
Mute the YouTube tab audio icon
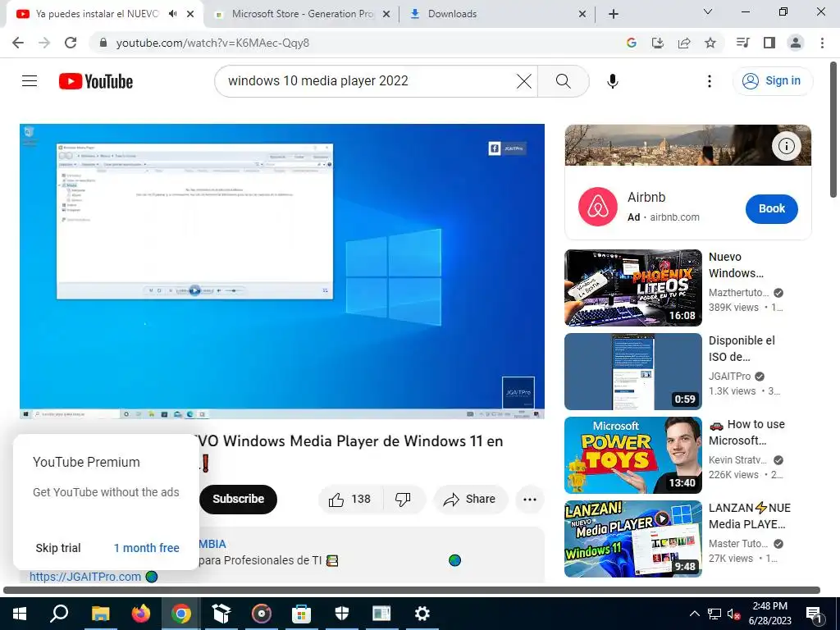172,14
